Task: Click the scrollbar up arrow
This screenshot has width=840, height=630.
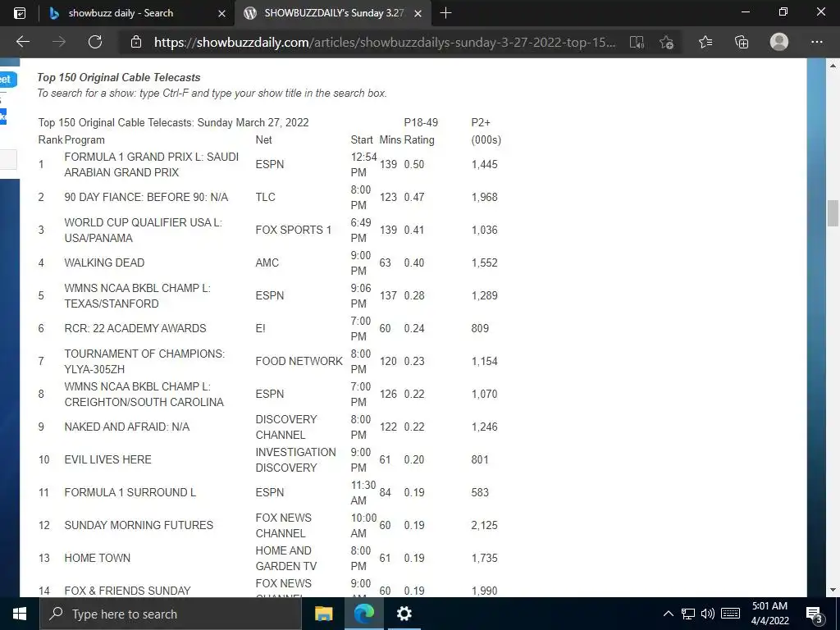Action: [x=833, y=66]
